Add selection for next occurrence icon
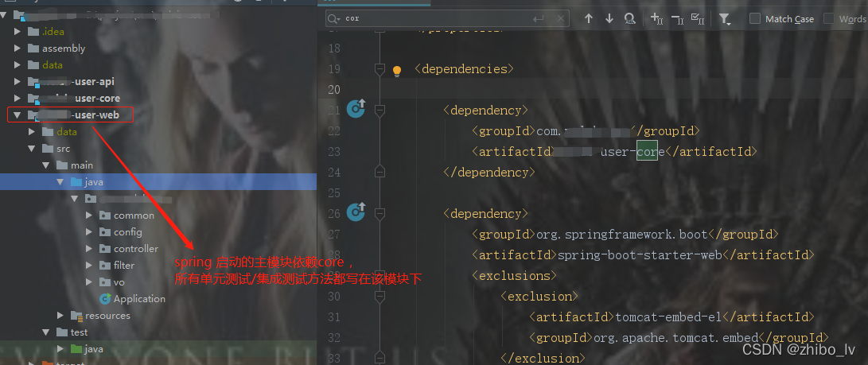Screen dimensions: 868x365 (x=656, y=19)
